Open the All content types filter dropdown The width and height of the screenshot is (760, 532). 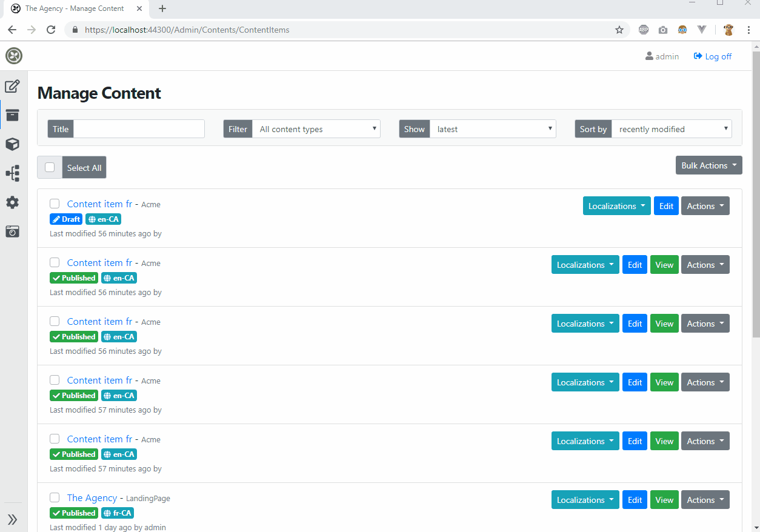point(316,129)
